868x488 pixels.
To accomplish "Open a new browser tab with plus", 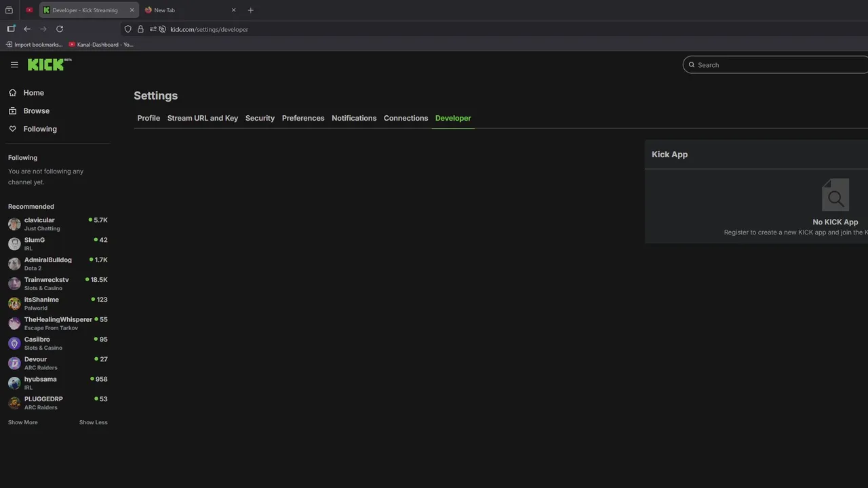I will click(250, 10).
